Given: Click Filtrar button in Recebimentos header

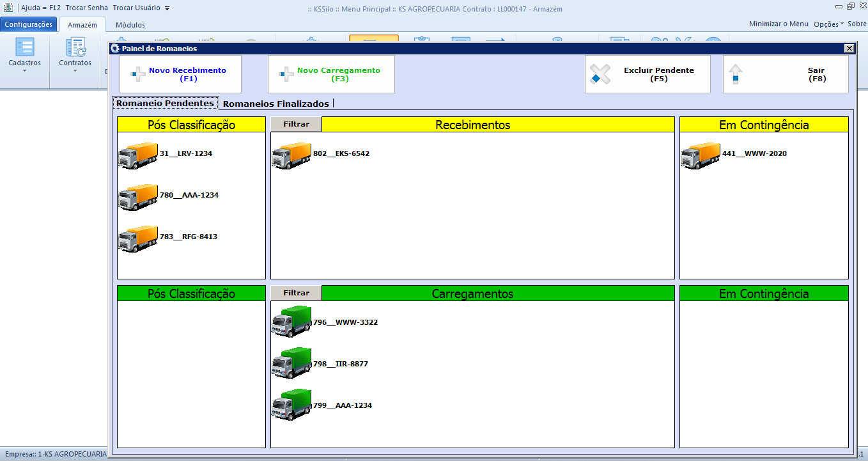Looking at the screenshot, I should 296,125.
